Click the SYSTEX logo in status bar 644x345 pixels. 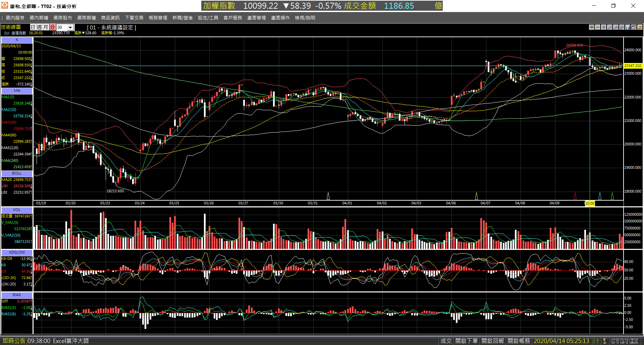pos(625,341)
